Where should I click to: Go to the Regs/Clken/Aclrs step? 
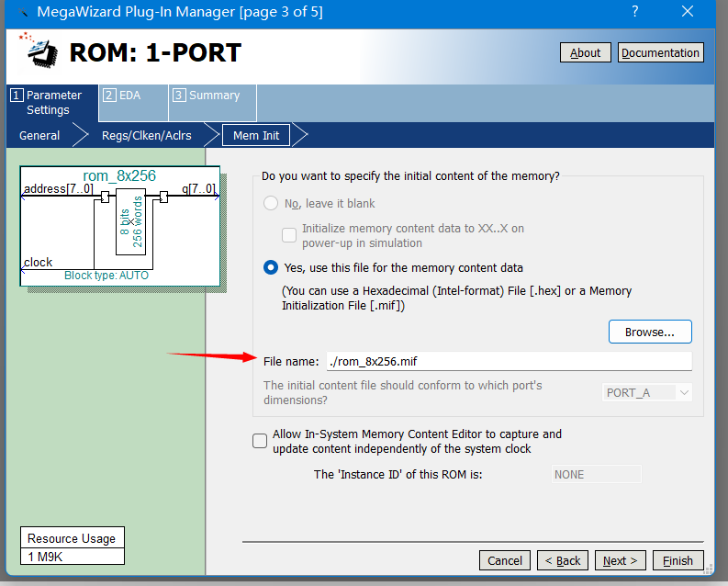(x=147, y=136)
